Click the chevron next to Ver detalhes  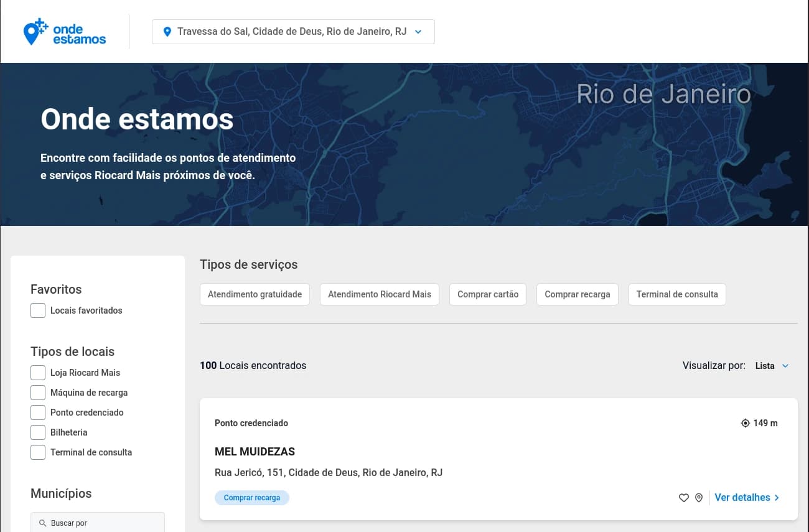coord(776,498)
